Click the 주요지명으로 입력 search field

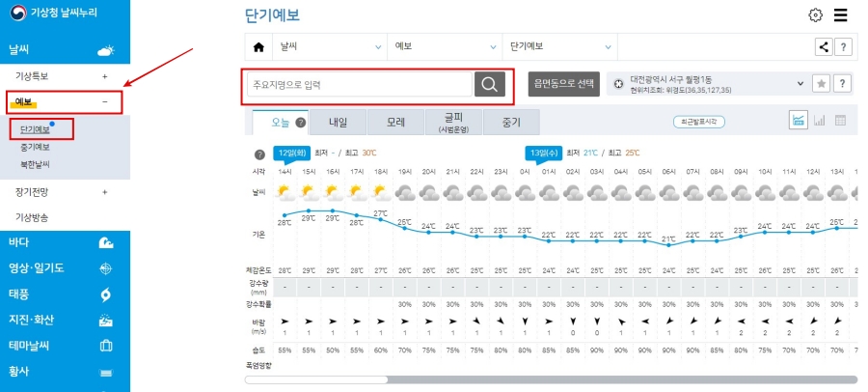click(360, 85)
